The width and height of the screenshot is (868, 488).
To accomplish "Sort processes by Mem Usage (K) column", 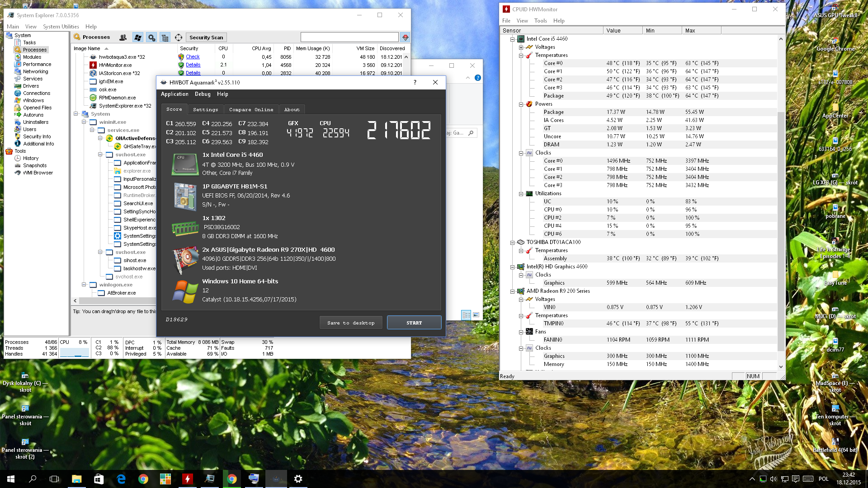I will 313,48.
